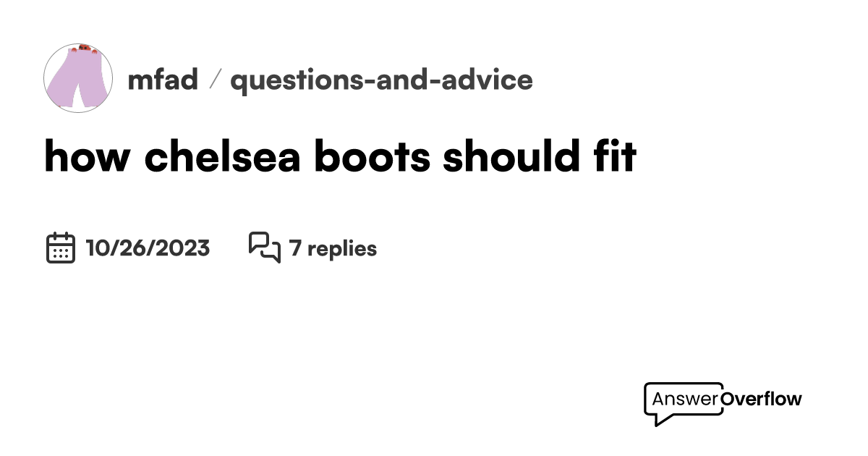The height and width of the screenshot is (456, 868).
Task: Click the calendar icon beside the date
Action: click(x=61, y=248)
